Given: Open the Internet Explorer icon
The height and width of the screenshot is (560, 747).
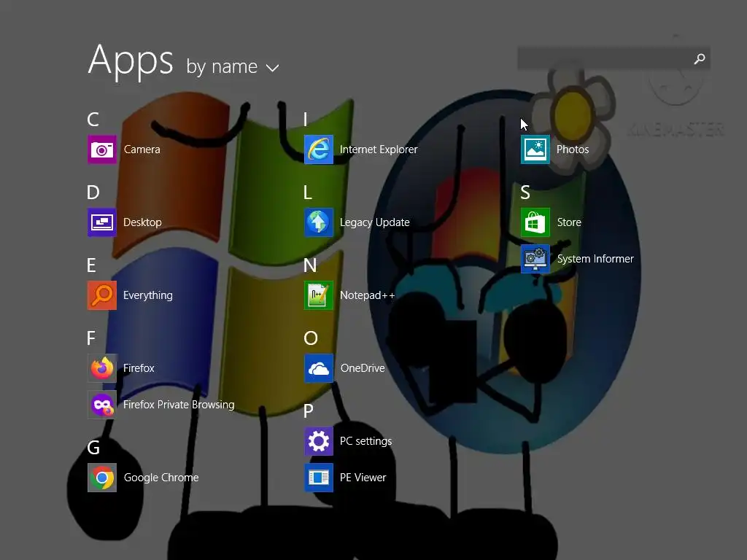Looking at the screenshot, I should point(319,149).
